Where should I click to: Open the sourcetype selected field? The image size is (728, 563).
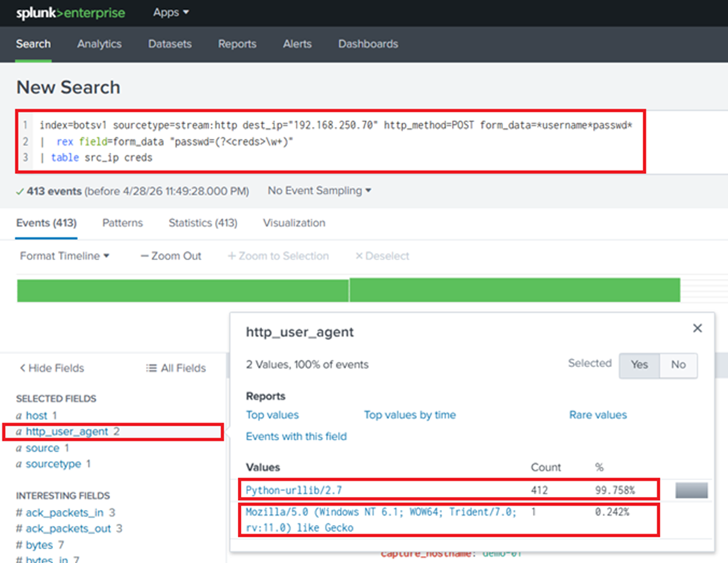pos(53,464)
